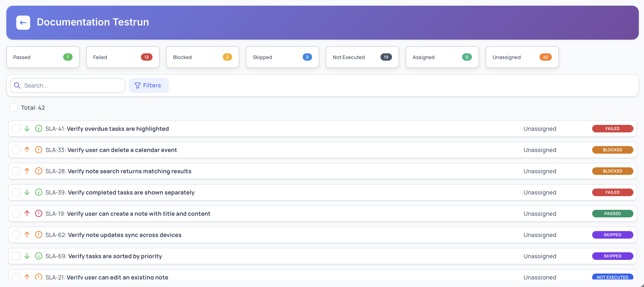Open test case SLA-28 verify note search

[x=118, y=171]
